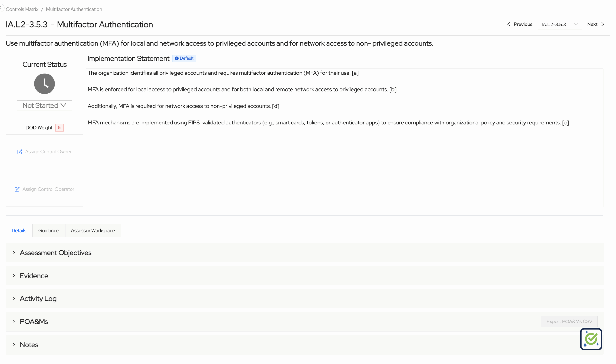This screenshot has width=616, height=364.
Task: Click the back chevron at top left
Action: [x=2, y=7]
